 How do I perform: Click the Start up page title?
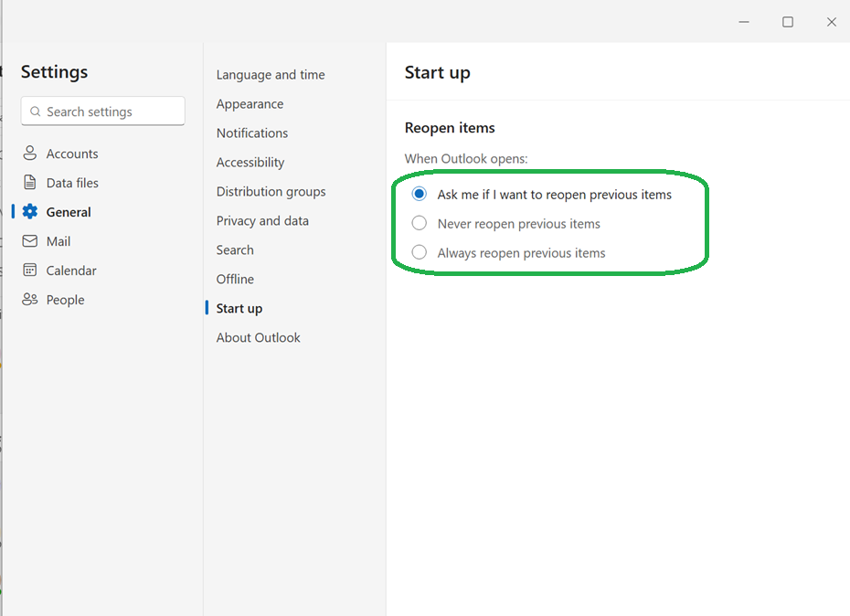(438, 73)
